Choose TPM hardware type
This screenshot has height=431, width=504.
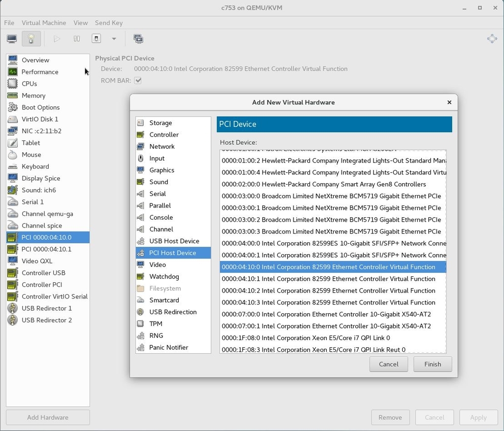click(173, 324)
